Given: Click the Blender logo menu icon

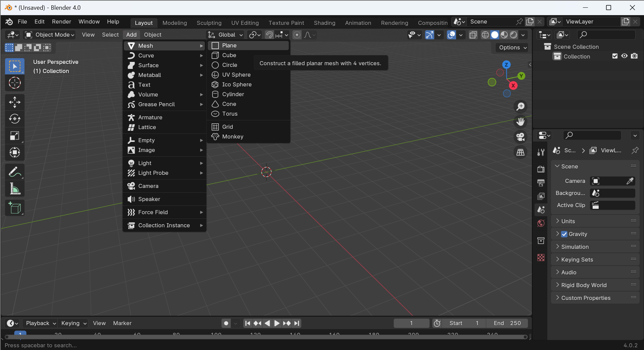Looking at the screenshot, I should click(9, 22).
